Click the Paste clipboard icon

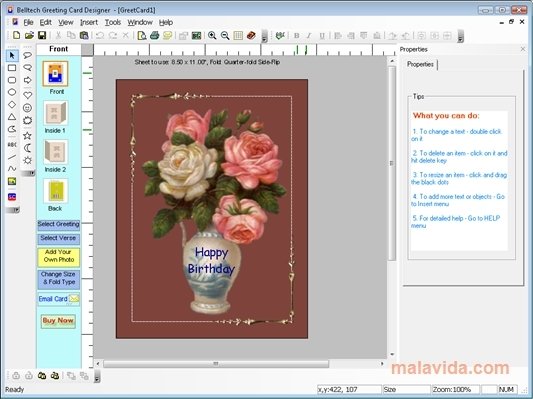[x=84, y=35]
